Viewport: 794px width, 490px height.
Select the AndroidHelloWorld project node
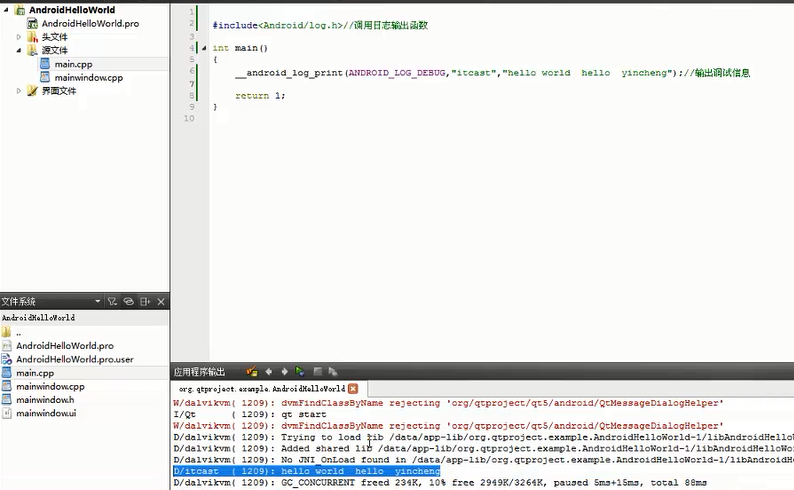(72, 10)
